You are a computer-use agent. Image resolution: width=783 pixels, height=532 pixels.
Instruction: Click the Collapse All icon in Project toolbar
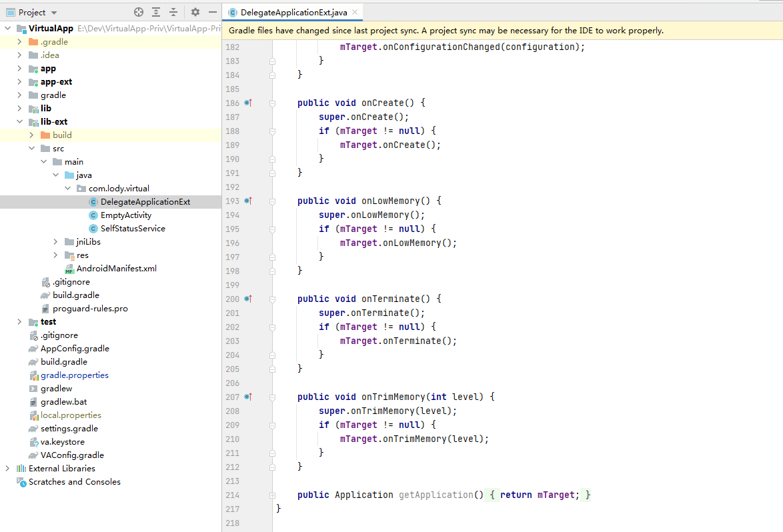coord(171,11)
